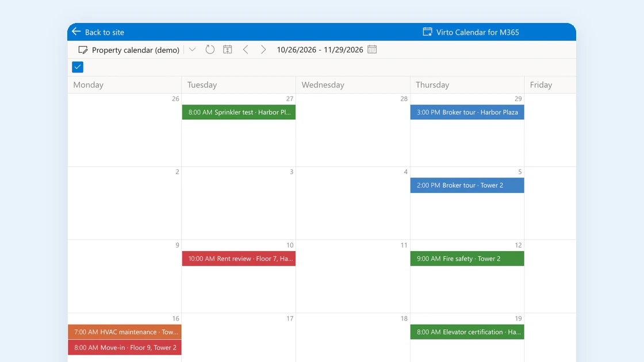Select day number 26 on Monday
This screenshot has width=644, height=362.
click(x=175, y=98)
